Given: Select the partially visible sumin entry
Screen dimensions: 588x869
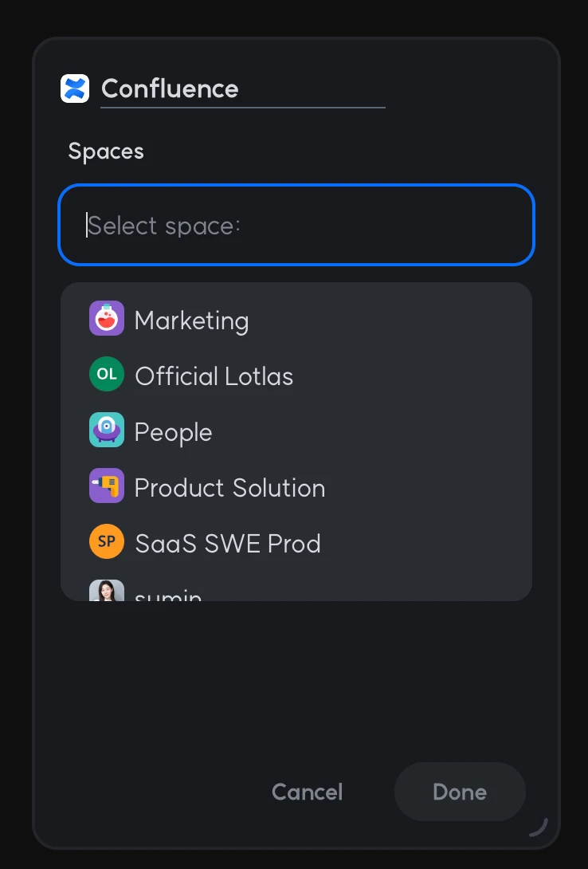Looking at the screenshot, I should (x=169, y=594).
